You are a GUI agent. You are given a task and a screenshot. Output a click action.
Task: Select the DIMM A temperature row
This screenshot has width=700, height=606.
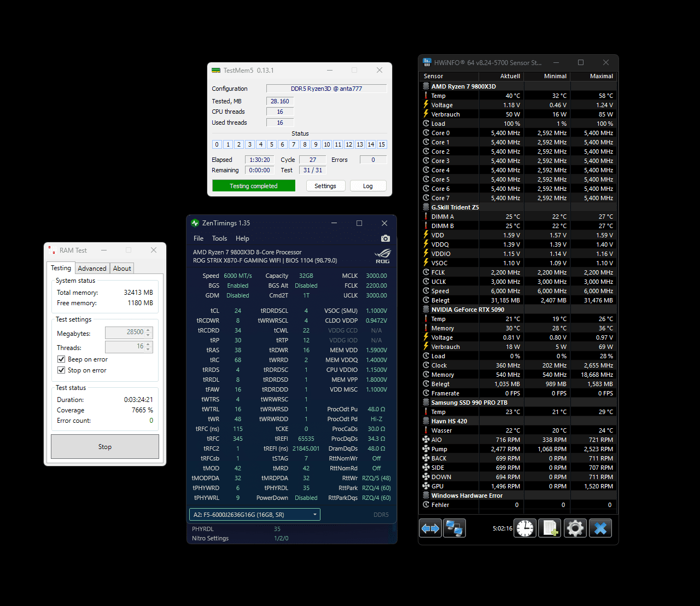519,217
